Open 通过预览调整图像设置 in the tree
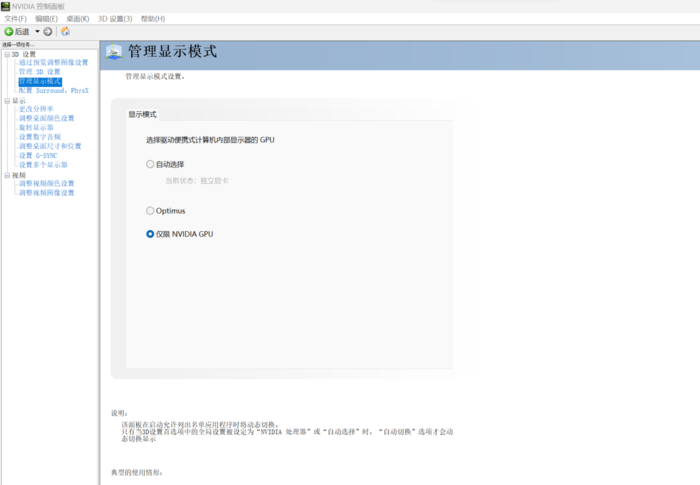Viewport: 700px width, 485px height. (x=54, y=63)
